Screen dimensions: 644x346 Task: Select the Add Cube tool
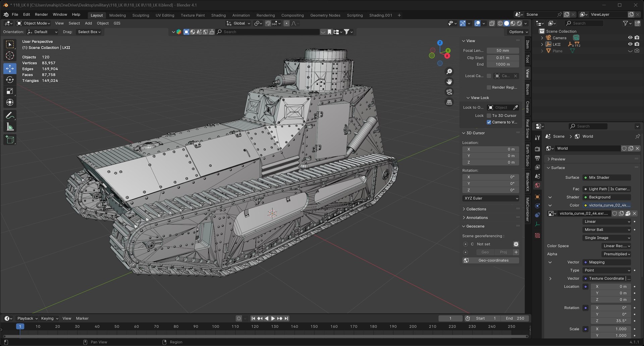[x=10, y=140]
